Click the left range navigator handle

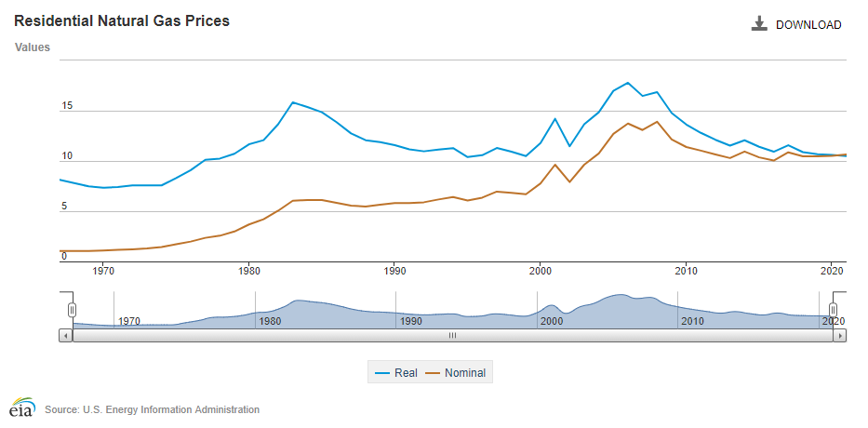coord(72,309)
